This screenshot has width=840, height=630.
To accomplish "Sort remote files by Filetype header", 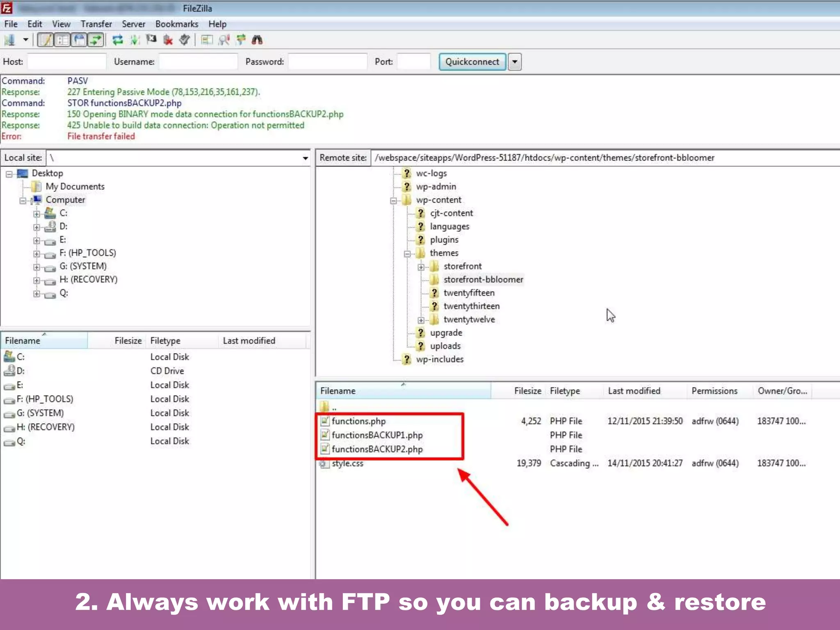I will (x=574, y=391).
